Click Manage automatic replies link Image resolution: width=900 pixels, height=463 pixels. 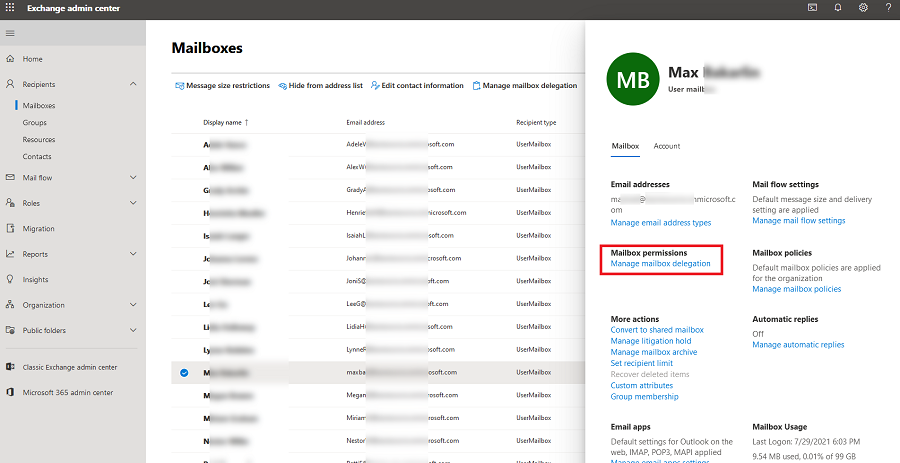[798, 344]
